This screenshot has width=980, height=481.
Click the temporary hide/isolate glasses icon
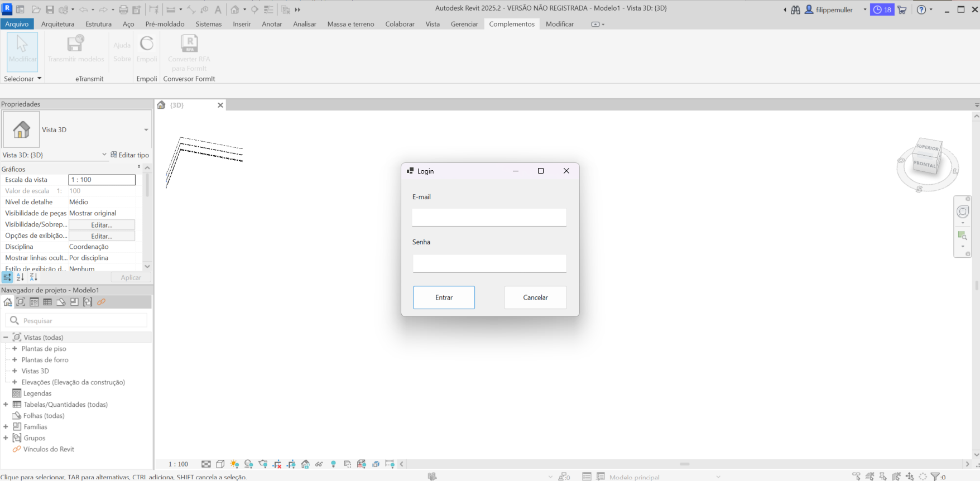pyautogui.click(x=319, y=464)
